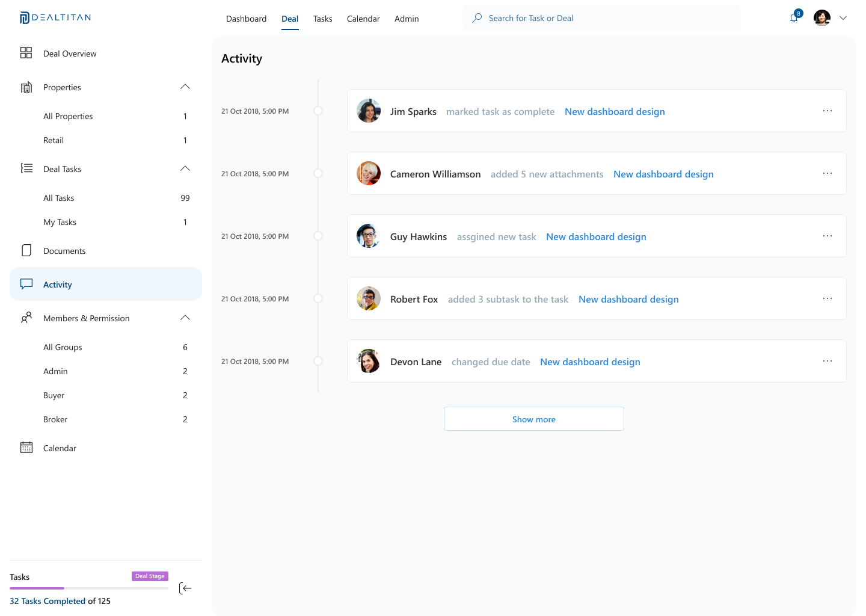This screenshot has height=616, width=866.
Task: Click the search magnifier icon
Action: click(477, 18)
